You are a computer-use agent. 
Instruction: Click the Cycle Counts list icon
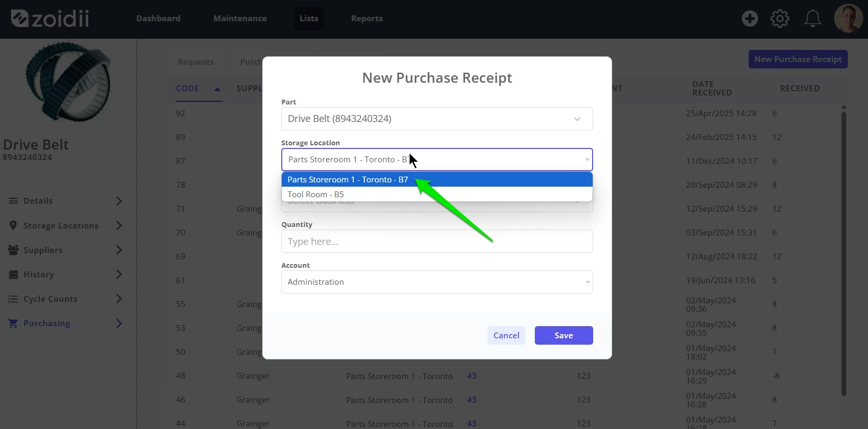click(x=13, y=299)
